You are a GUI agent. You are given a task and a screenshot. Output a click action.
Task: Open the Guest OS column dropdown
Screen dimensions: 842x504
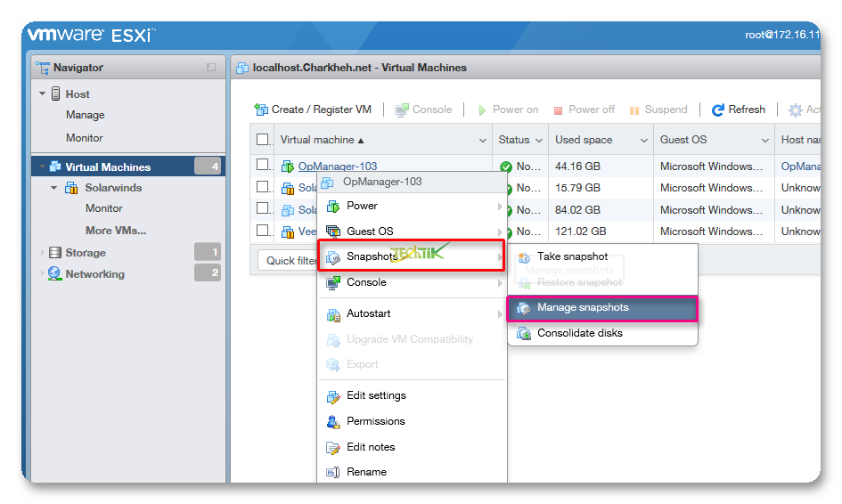(765, 140)
